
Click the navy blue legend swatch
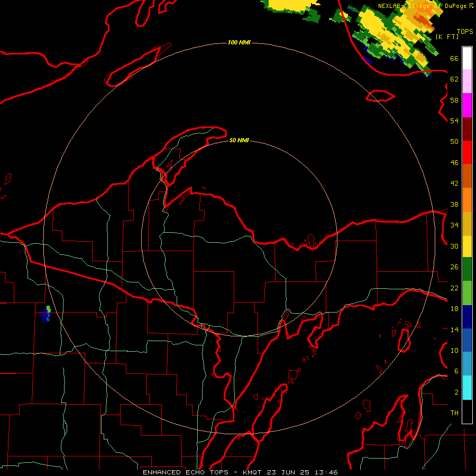coord(467,317)
